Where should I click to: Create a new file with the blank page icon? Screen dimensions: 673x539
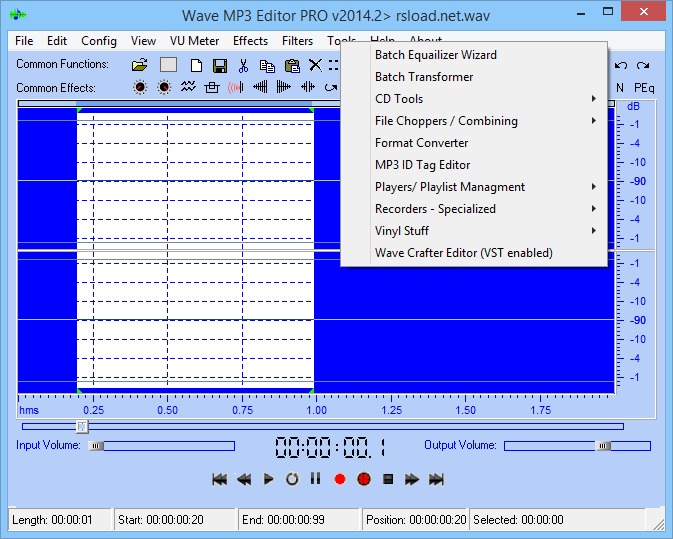click(196, 66)
